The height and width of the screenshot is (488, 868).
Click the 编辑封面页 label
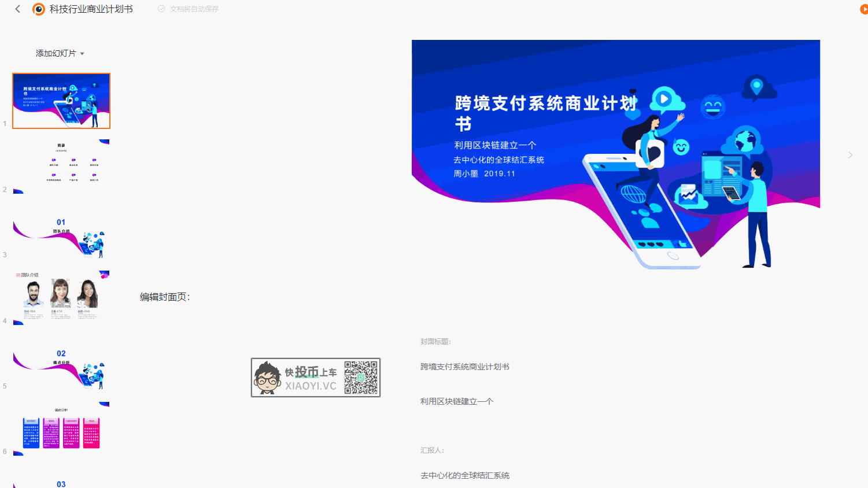165,297
